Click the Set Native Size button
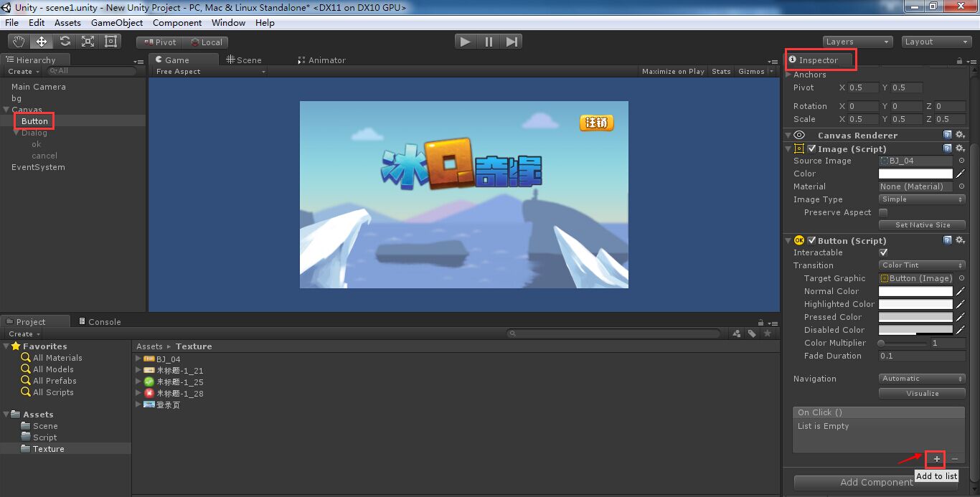Viewport: 980px width, 497px height. point(921,225)
